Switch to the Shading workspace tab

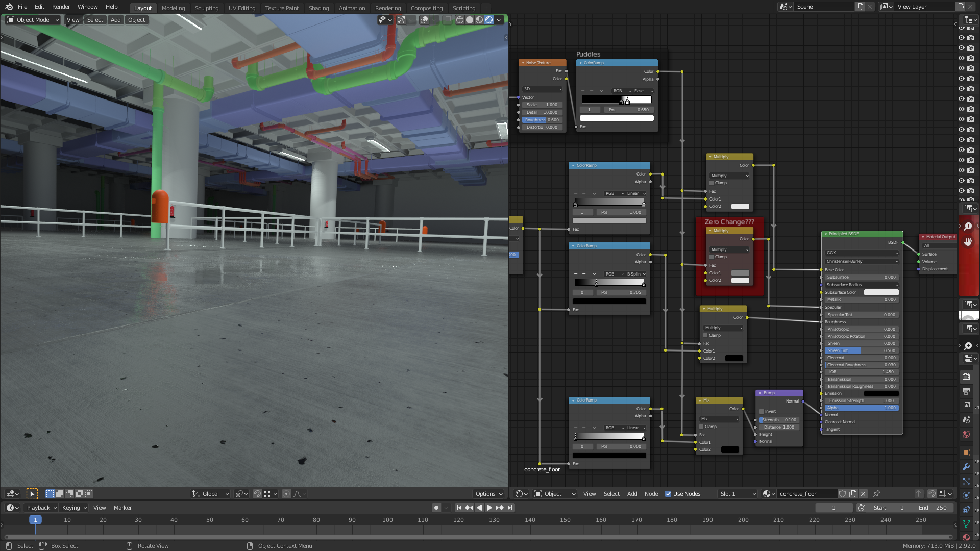(x=318, y=8)
